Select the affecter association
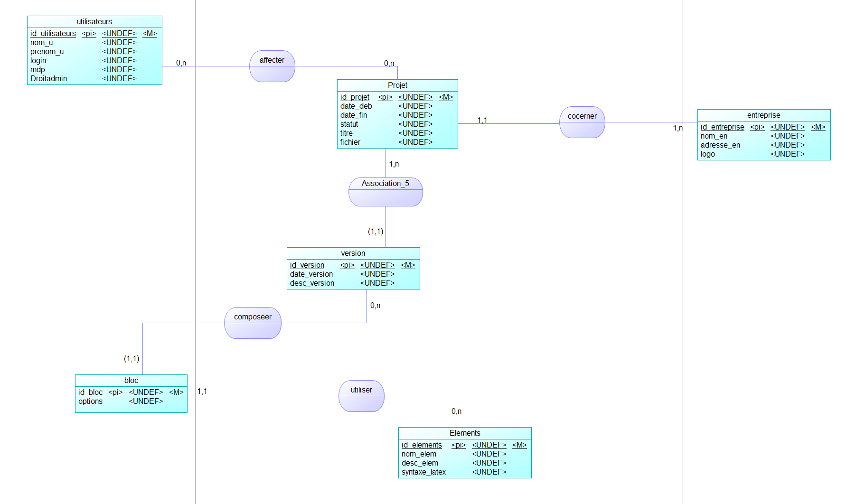This screenshot has width=865, height=504. (272, 66)
